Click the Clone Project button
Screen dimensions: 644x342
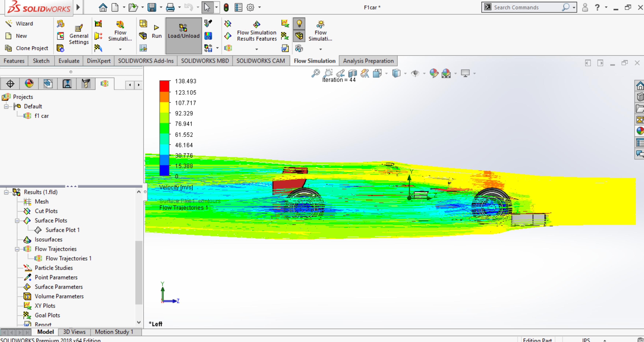tap(27, 48)
